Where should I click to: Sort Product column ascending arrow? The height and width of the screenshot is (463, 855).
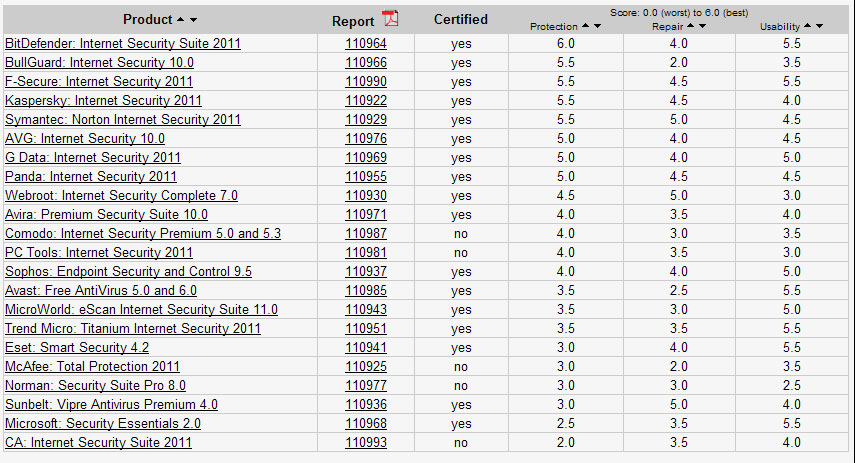[x=180, y=20]
